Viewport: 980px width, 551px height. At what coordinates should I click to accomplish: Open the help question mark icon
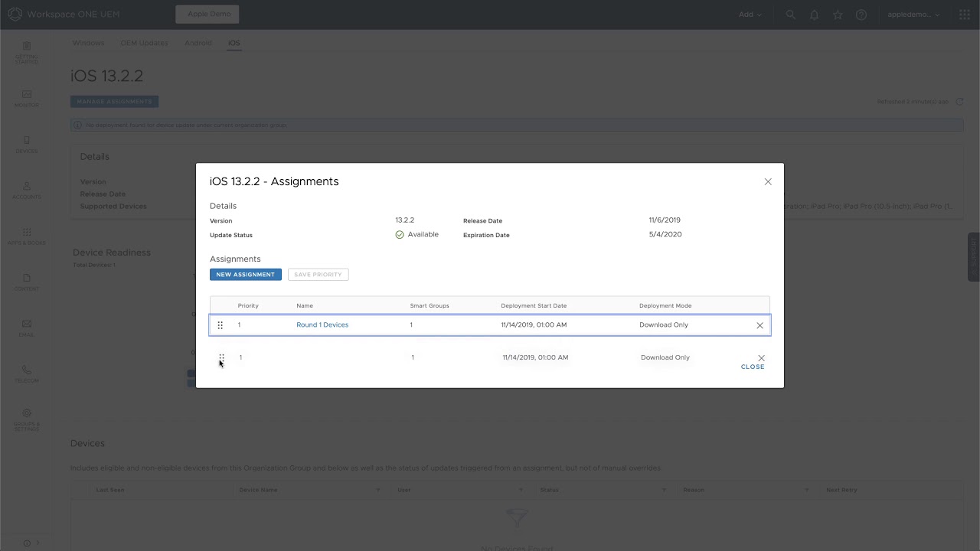click(861, 15)
